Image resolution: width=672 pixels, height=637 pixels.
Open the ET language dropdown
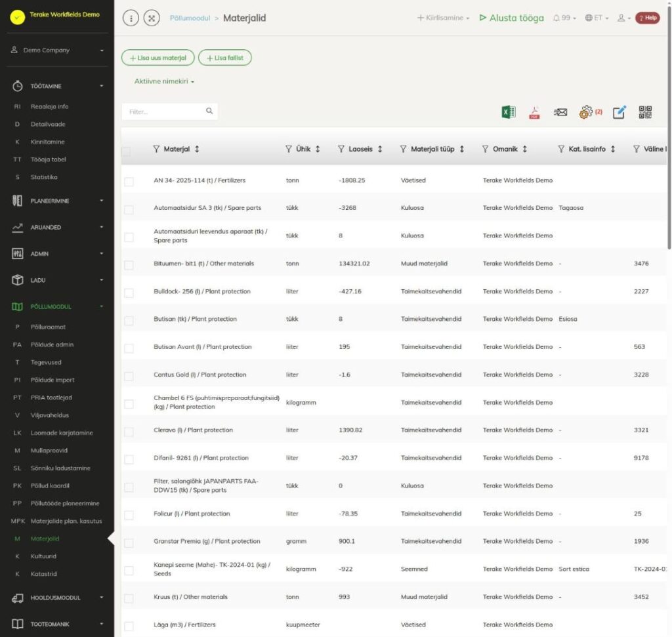point(597,18)
